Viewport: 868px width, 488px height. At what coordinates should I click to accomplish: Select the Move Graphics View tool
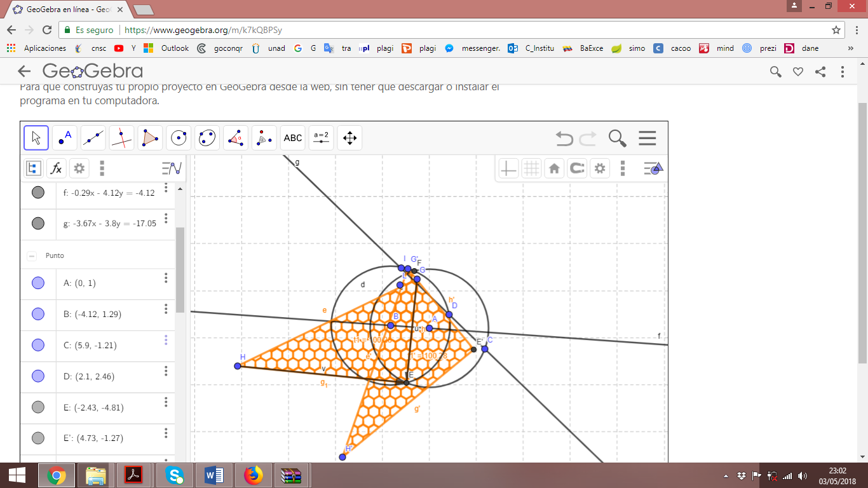pos(351,137)
